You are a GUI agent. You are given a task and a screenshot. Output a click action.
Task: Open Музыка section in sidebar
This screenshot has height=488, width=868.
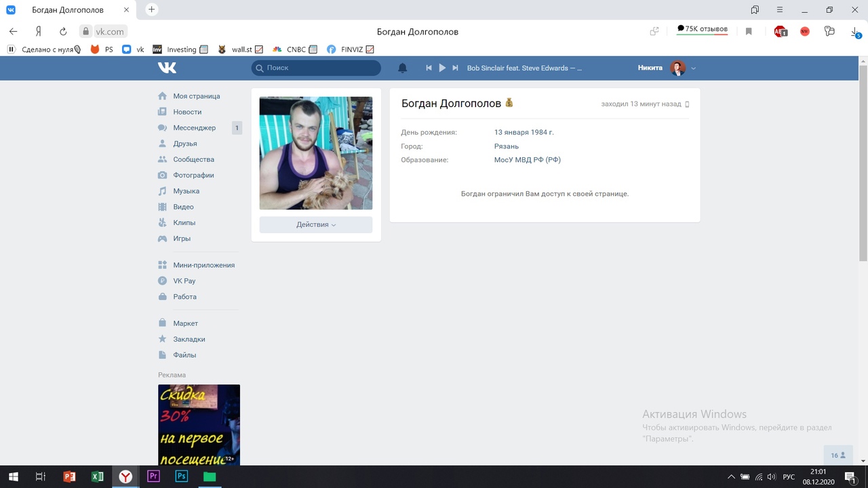(x=186, y=191)
